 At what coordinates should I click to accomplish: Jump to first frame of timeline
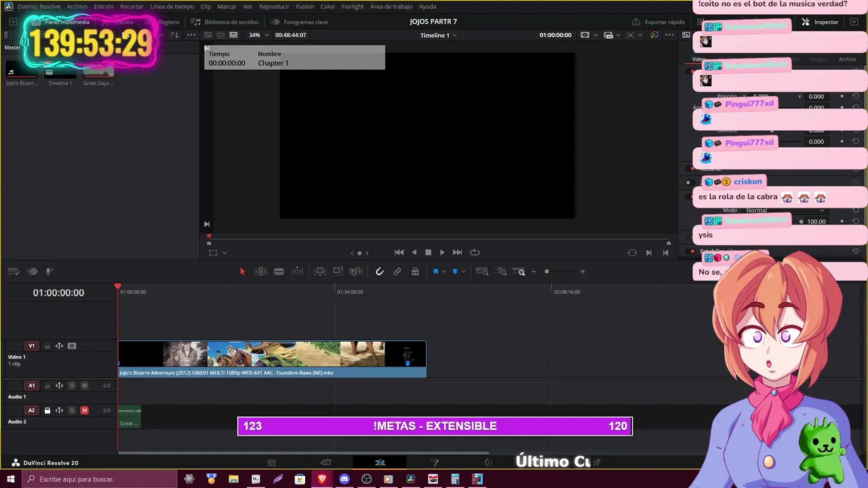pos(399,252)
